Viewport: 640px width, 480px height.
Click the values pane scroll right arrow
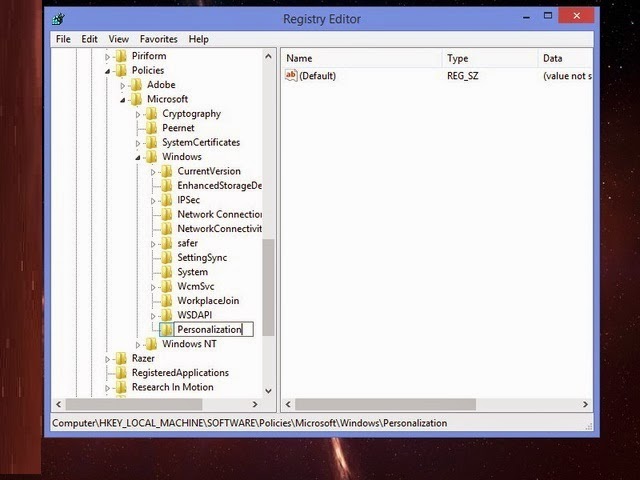tap(585, 404)
